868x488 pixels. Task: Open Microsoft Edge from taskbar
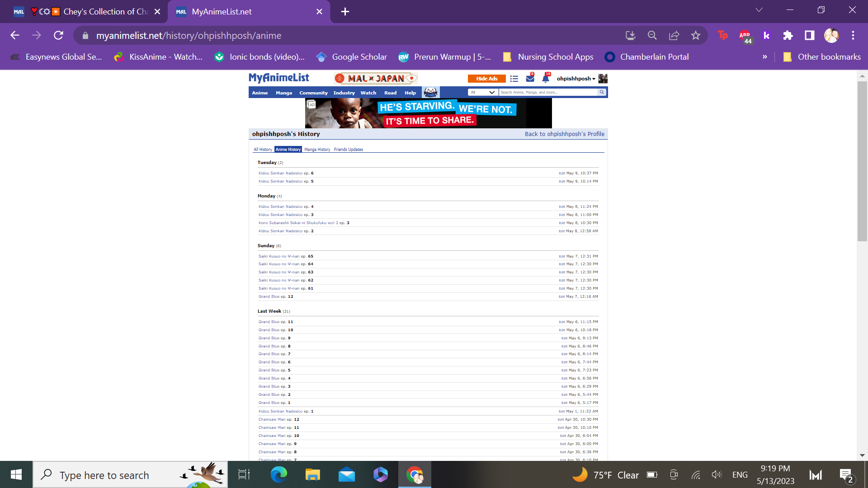[278, 475]
